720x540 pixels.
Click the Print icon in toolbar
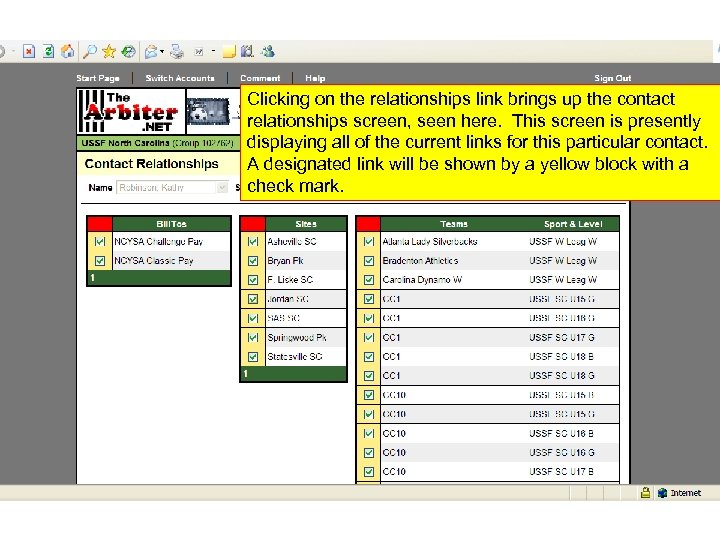click(x=177, y=51)
